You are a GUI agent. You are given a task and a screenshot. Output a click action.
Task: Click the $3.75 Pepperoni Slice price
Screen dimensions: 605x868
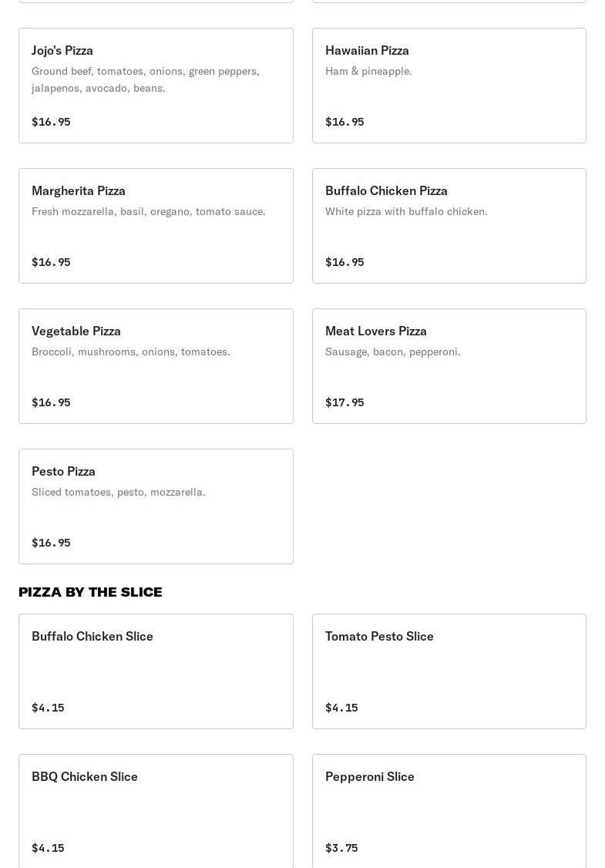[341, 848]
